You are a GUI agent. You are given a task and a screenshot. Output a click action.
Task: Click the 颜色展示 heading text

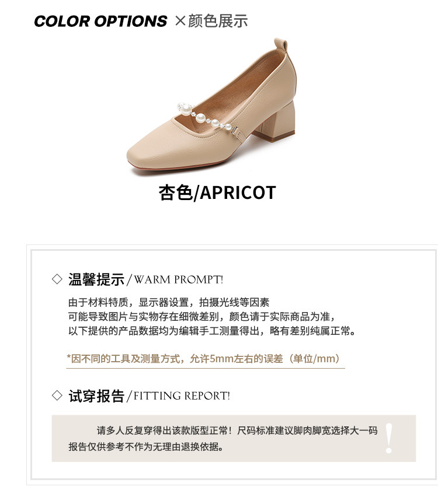pyautogui.click(x=218, y=21)
